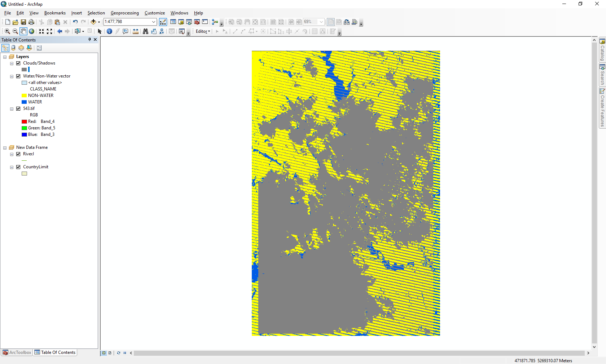Open the Editor dropdown menu
606x364 pixels.
[x=203, y=31]
